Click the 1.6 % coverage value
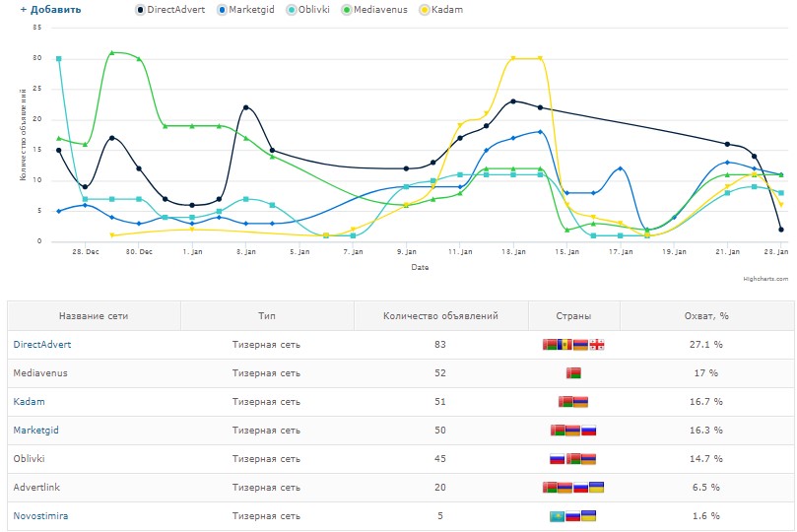This screenshot has width=797, height=532. coord(706,515)
